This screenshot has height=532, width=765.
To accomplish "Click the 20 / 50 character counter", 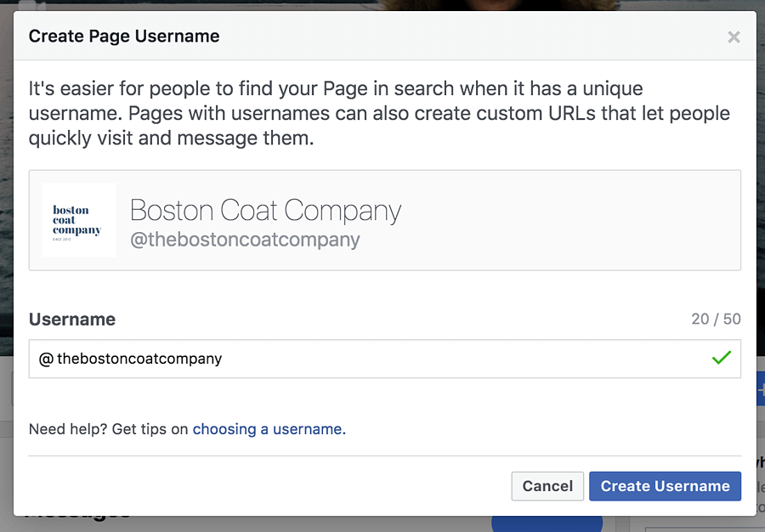I will [716, 320].
